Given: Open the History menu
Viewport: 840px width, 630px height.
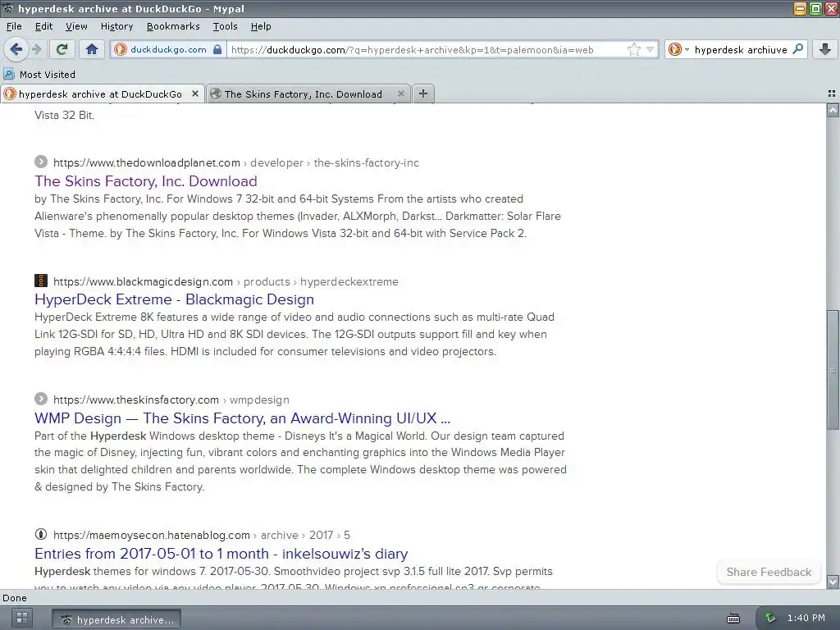Looking at the screenshot, I should click(116, 26).
